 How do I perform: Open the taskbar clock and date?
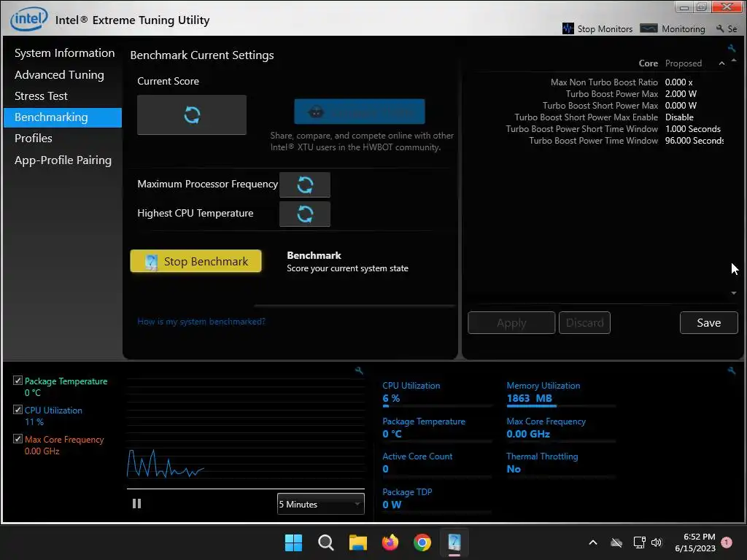(695, 542)
